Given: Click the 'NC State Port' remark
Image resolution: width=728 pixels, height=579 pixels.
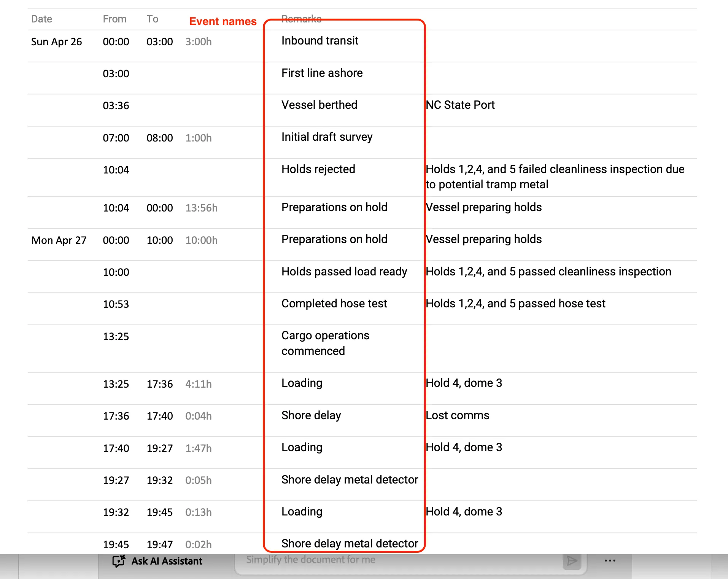Looking at the screenshot, I should coord(460,105).
